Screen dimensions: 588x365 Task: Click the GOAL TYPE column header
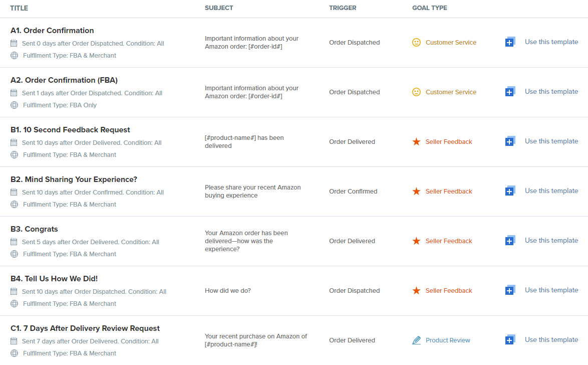click(430, 8)
